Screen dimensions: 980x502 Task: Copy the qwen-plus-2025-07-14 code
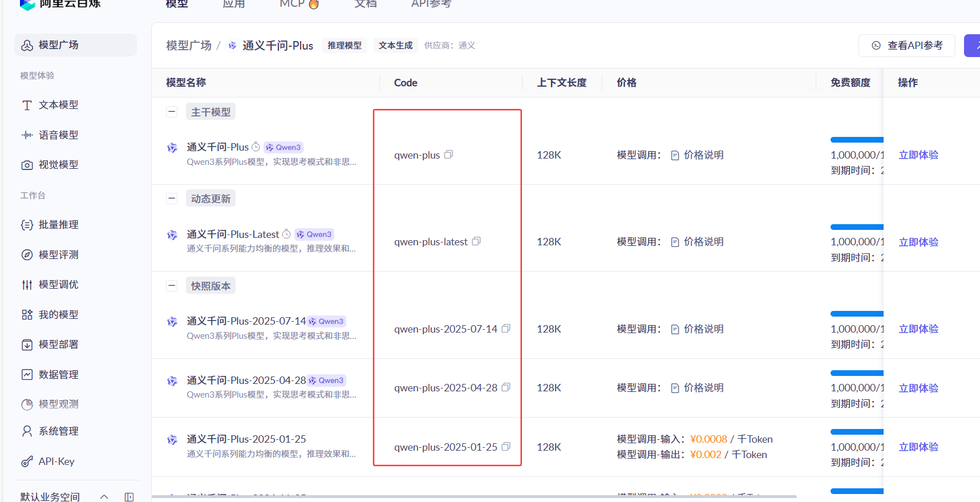(x=506, y=329)
